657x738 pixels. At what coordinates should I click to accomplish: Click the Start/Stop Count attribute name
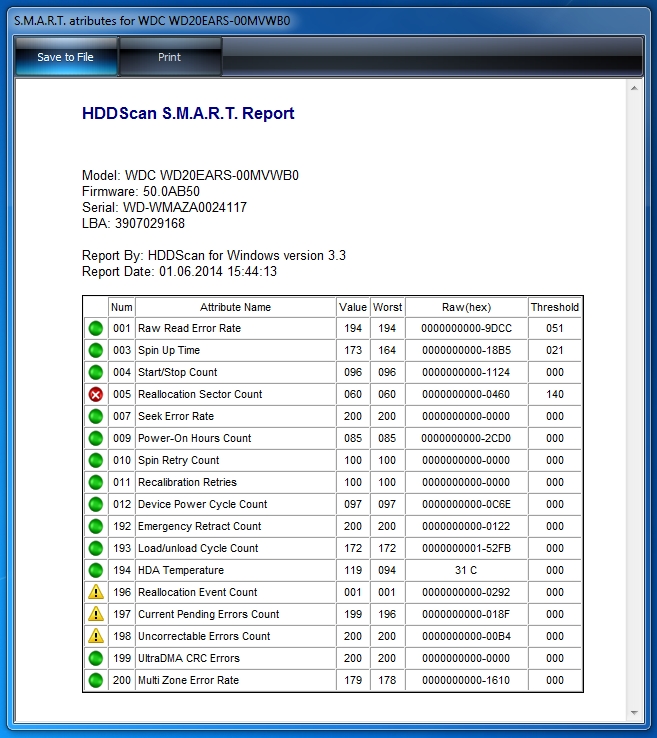[177, 372]
